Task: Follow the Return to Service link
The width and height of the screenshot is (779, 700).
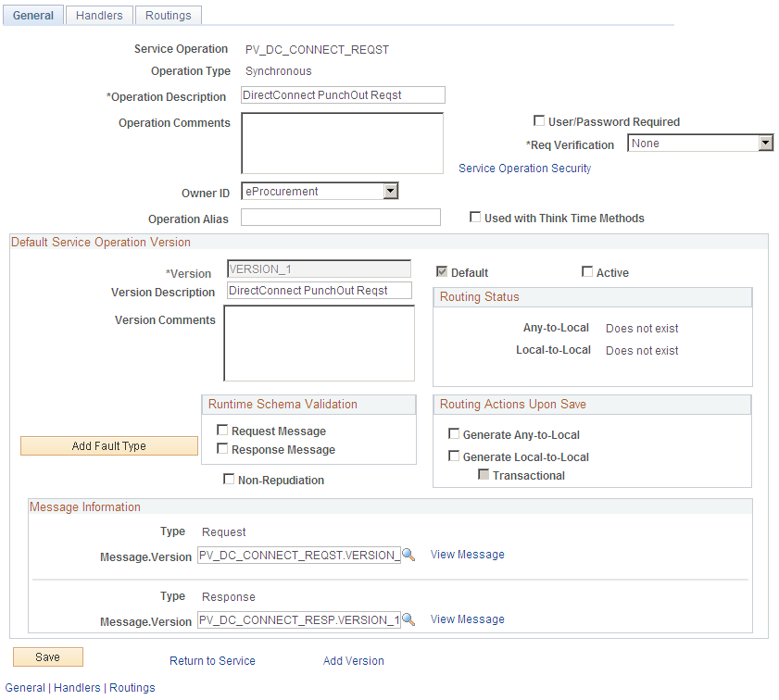Action: click(x=212, y=661)
